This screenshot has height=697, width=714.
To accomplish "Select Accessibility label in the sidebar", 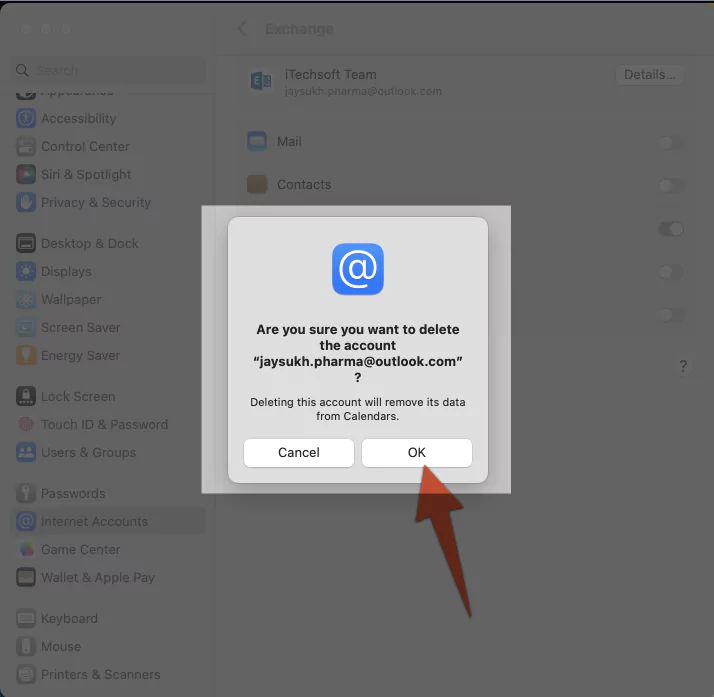I will [x=79, y=118].
